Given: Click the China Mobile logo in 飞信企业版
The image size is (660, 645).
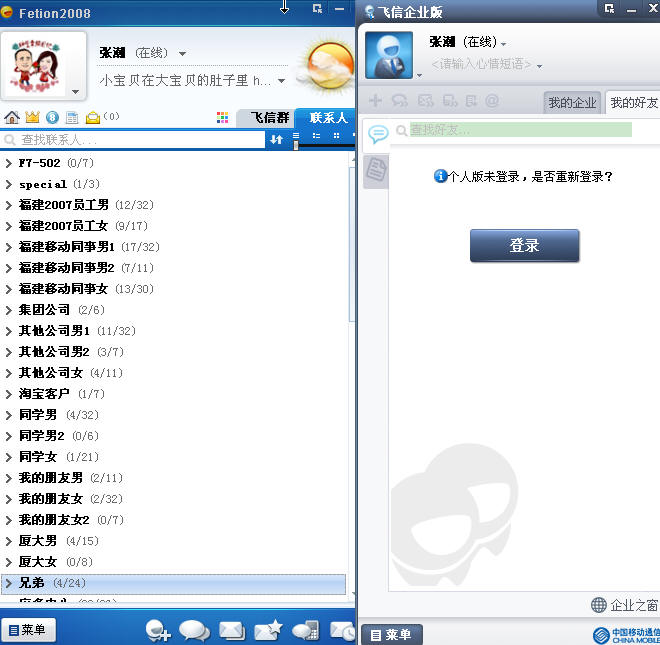Looking at the screenshot, I should [x=626, y=635].
